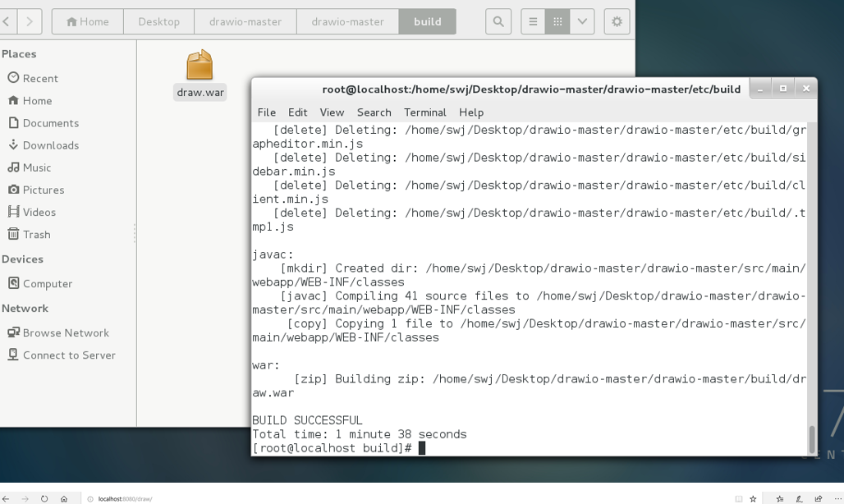
Task: Open Recent in Places sidebar
Action: [33, 78]
